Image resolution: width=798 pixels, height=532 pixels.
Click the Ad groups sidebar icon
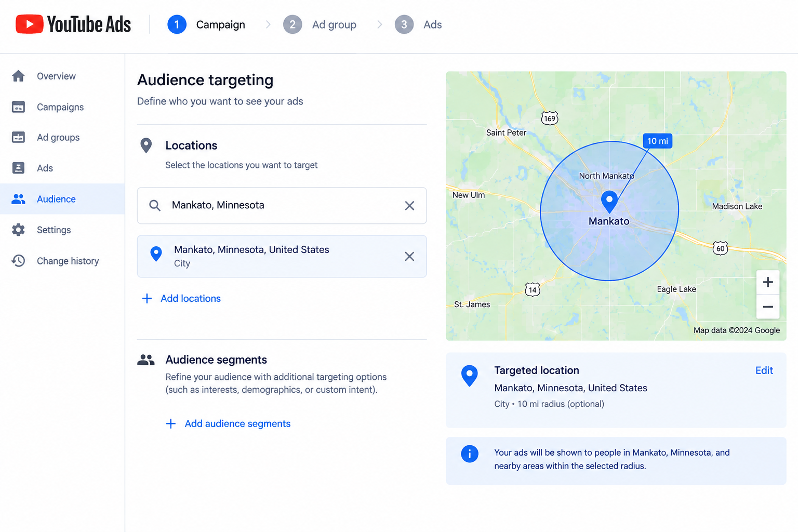18,138
